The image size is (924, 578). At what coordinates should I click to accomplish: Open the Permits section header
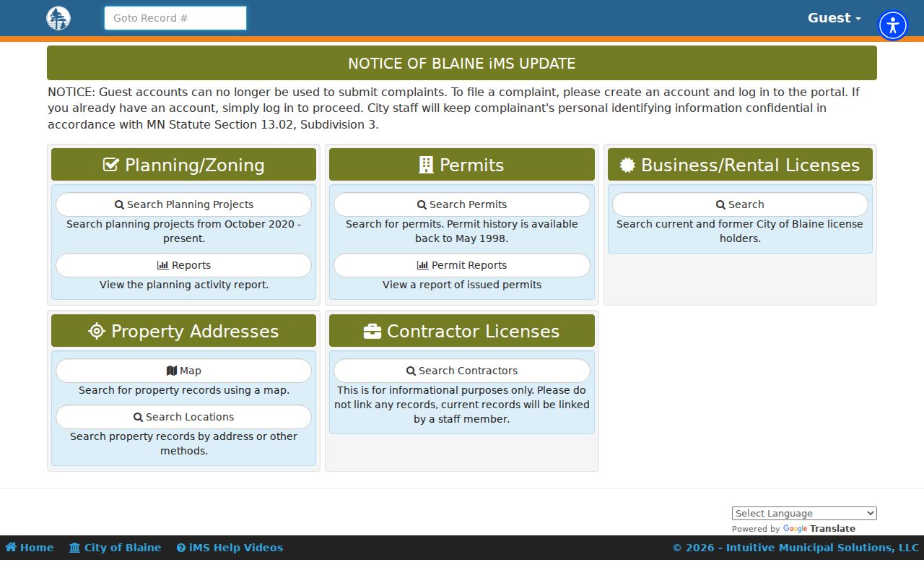click(462, 165)
